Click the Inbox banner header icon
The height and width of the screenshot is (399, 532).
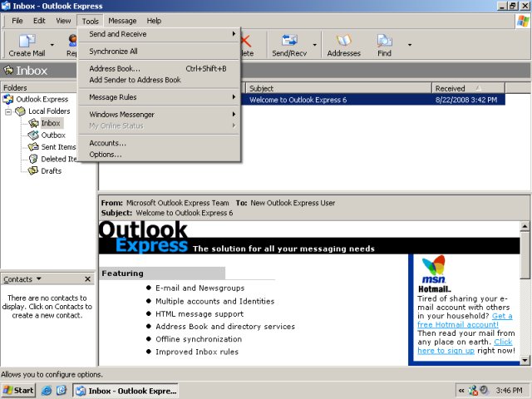pos(8,71)
